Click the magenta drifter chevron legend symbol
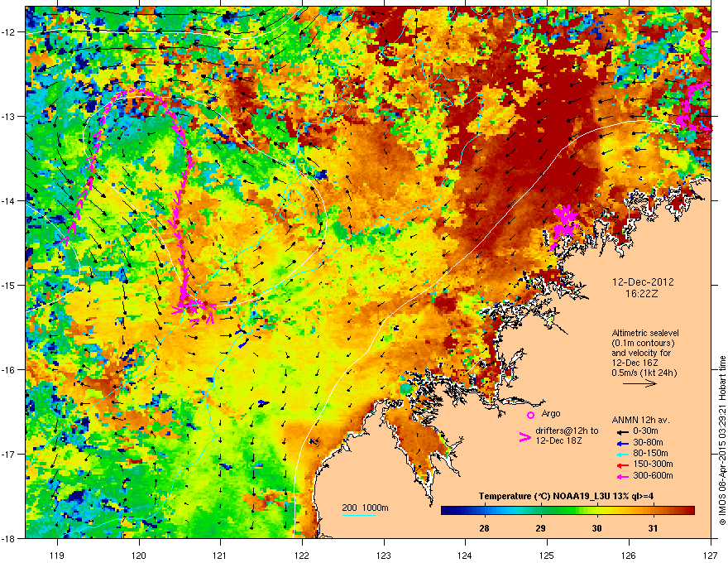 524,436
